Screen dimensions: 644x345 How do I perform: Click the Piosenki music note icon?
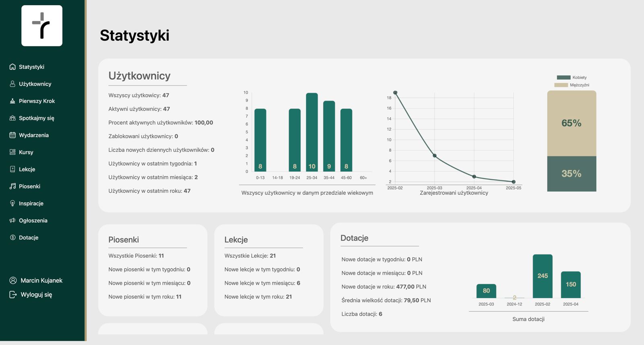(12, 186)
